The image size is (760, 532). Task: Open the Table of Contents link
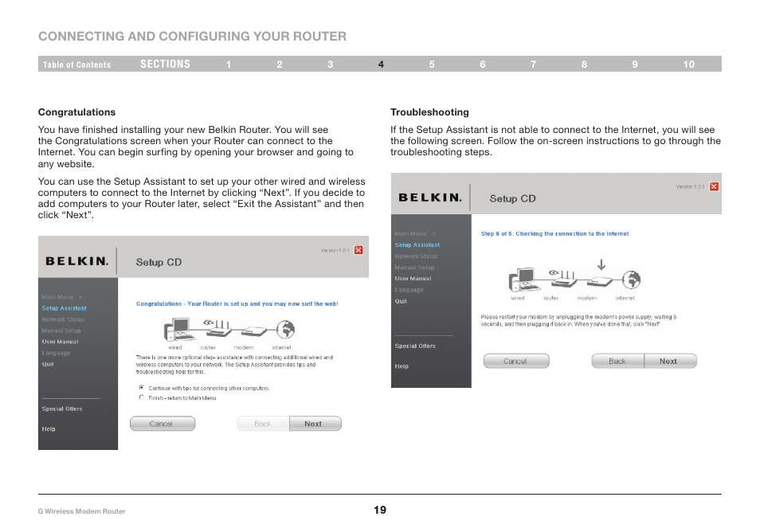76,65
